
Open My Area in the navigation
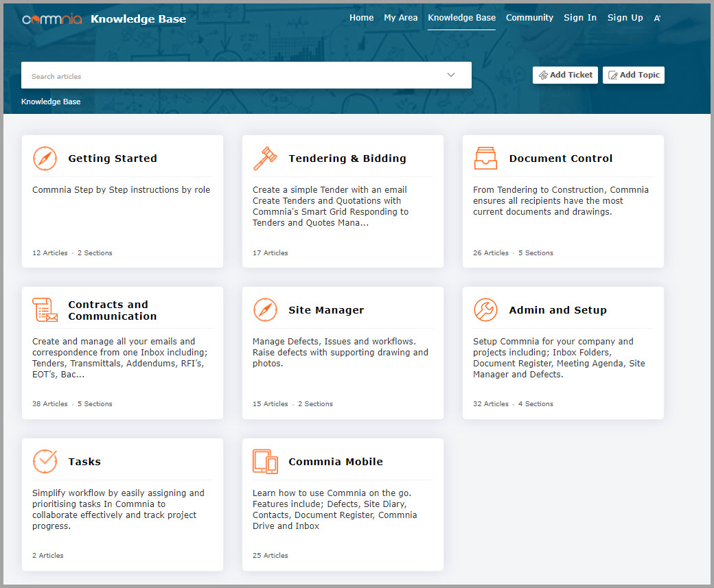(401, 18)
